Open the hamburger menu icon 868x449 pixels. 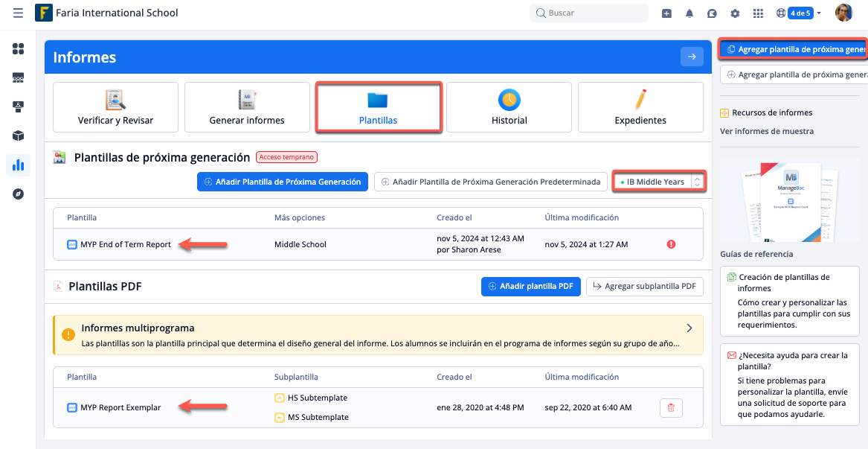point(18,13)
